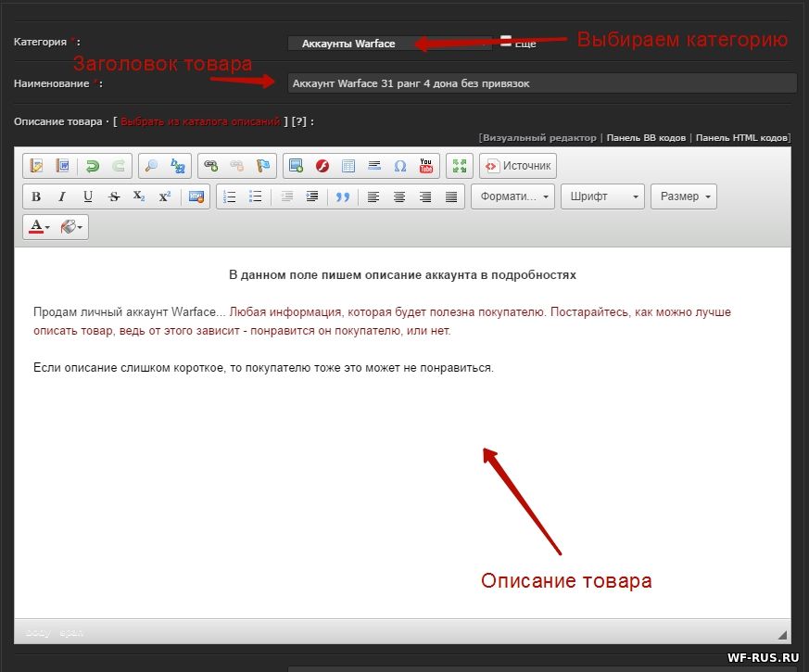Open text color picker
This screenshot has width=809, height=672.
click(x=39, y=227)
